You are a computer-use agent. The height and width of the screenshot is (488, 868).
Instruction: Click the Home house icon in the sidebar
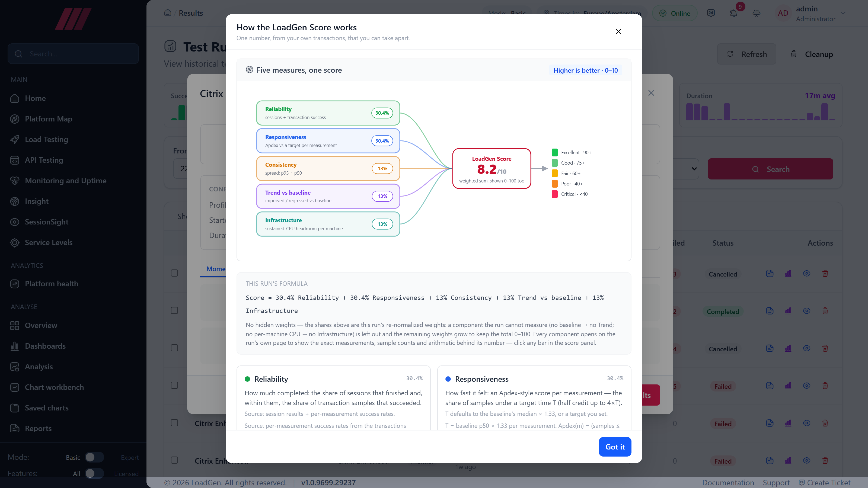click(14, 98)
